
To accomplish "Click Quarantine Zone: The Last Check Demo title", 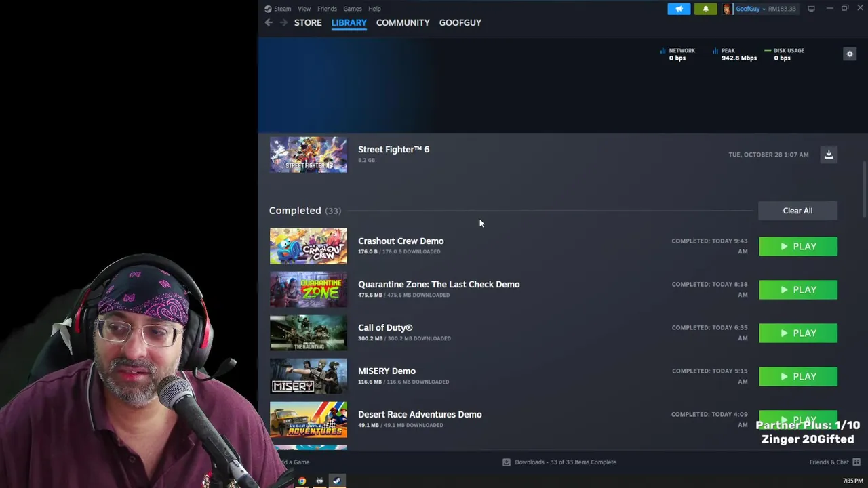I will point(439,284).
